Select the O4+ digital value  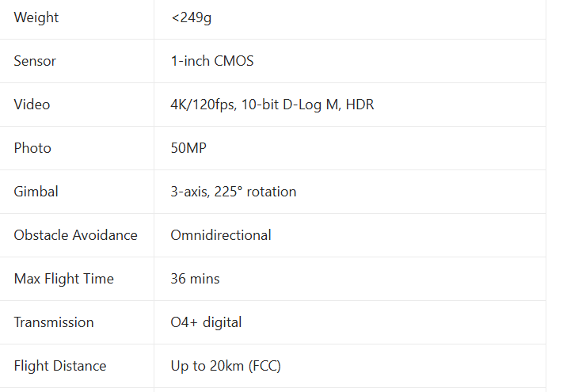coord(206,322)
